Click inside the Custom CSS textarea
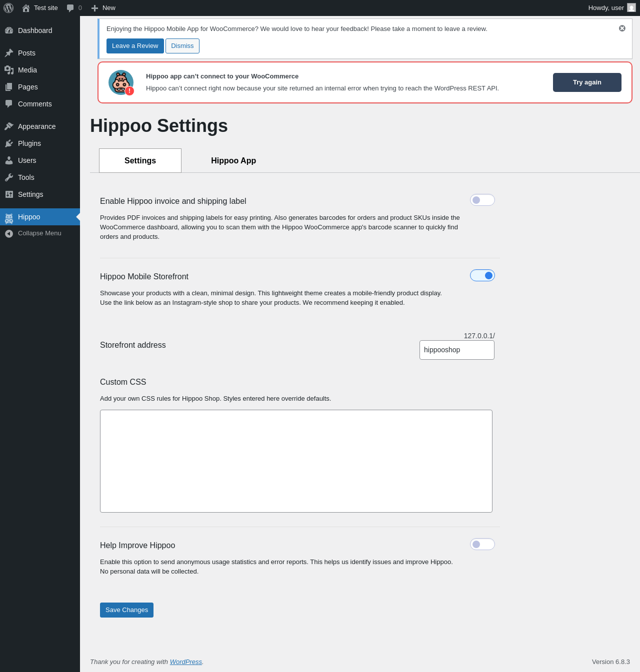Viewport: 640px width, 672px height. (296, 461)
